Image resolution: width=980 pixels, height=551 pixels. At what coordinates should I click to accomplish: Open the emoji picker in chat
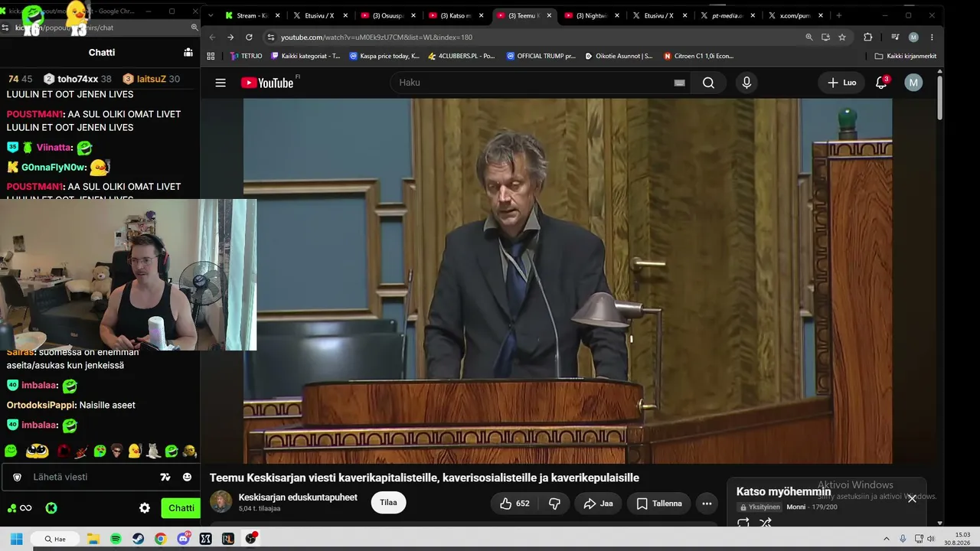point(187,477)
